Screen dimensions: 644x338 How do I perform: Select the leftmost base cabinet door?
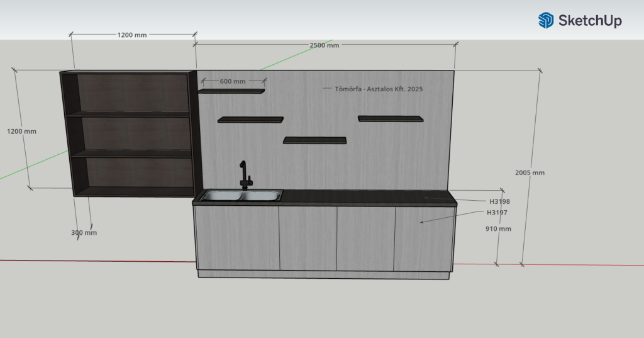click(236, 238)
